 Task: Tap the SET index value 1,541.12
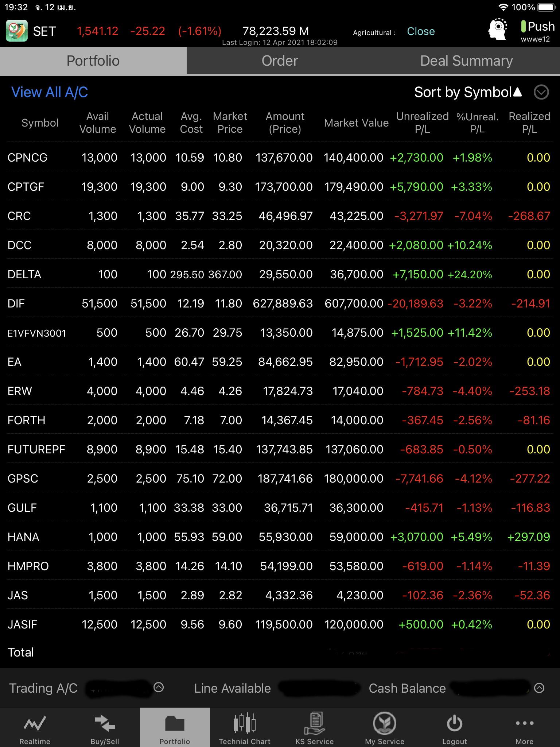click(x=97, y=31)
